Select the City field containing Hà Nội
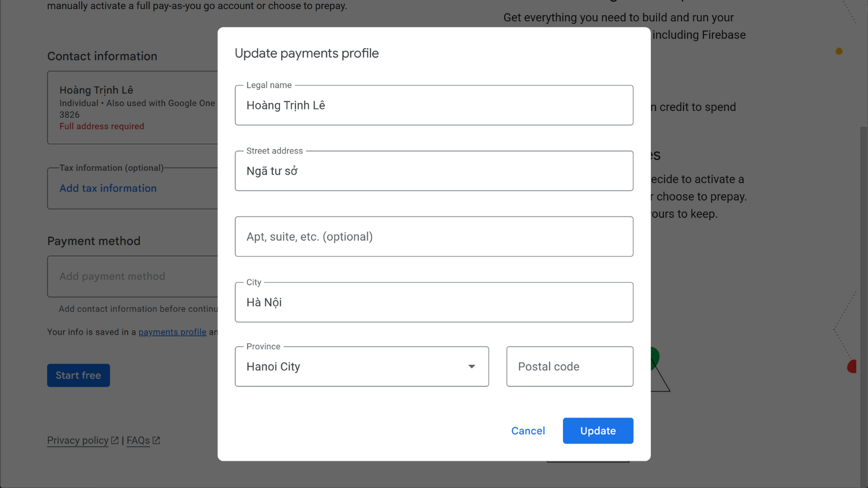The height and width of the screenshot is (488, 868). [433, 302]
